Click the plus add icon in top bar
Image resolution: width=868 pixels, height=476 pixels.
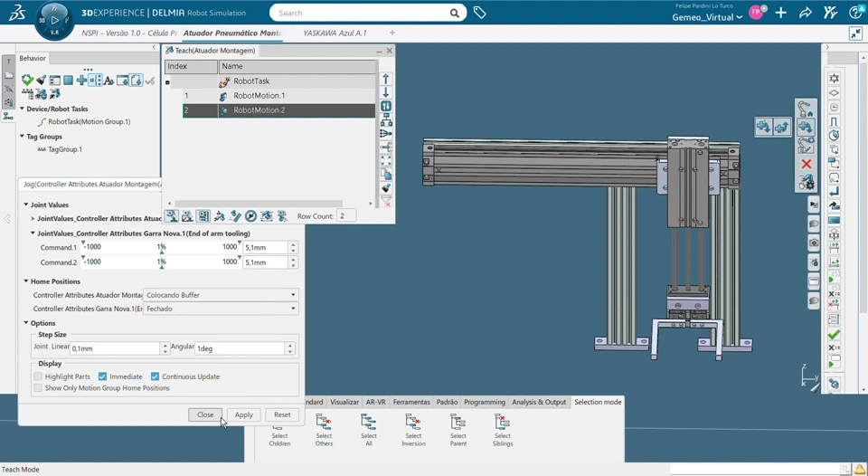pyautogui.click(x=780, y=14)
